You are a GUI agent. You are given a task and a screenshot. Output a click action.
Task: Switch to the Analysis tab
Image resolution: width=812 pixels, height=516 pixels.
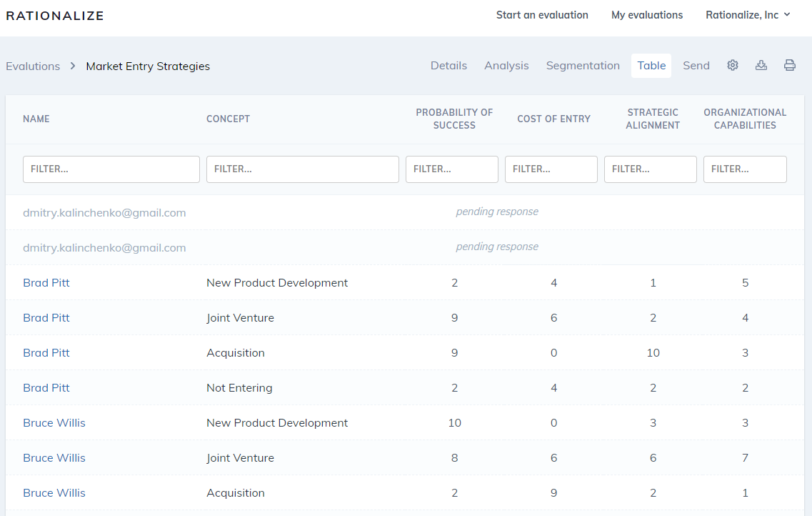pyautogui.click(x=506, y=66)
